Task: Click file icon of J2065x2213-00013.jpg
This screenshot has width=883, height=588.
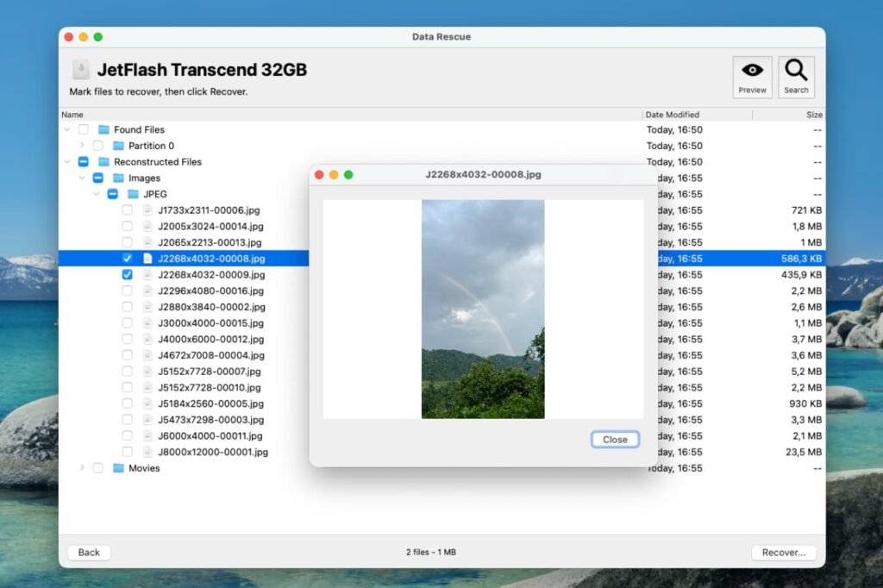Action: tap(147, 243)
